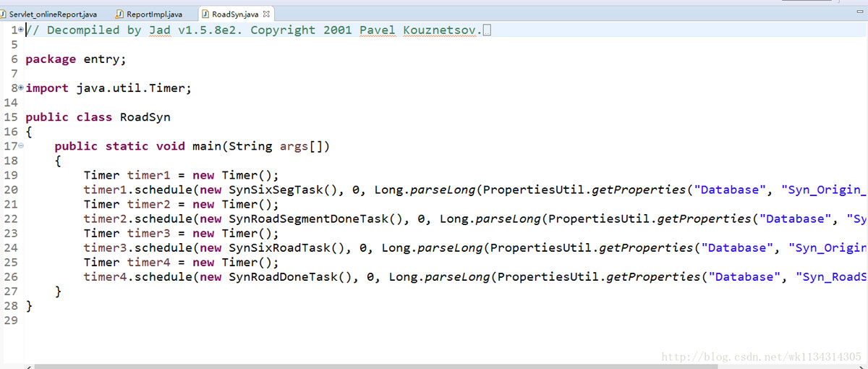This screenshot has width=868, height=369.
Task: Click 'SynRoadSegmentDoneTask' on line 22
Action: 309,219
